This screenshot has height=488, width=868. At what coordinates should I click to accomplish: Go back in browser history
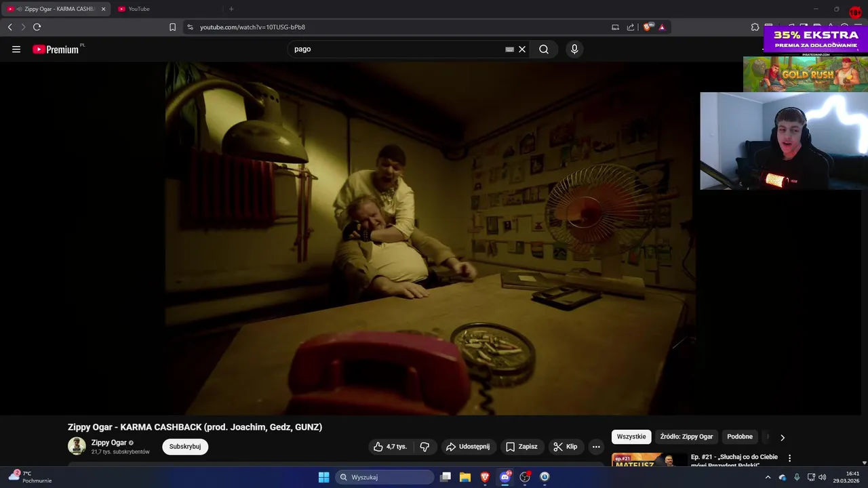(10, 27)
